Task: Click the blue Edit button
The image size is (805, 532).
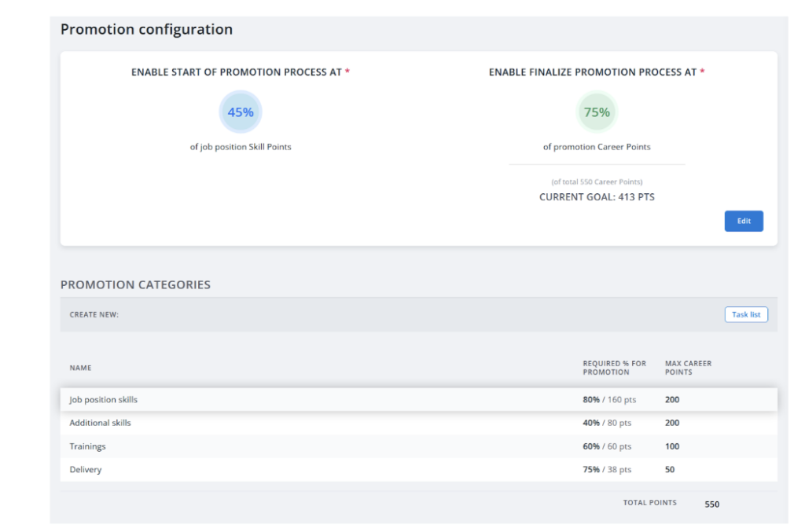Action: pos(743,222)
